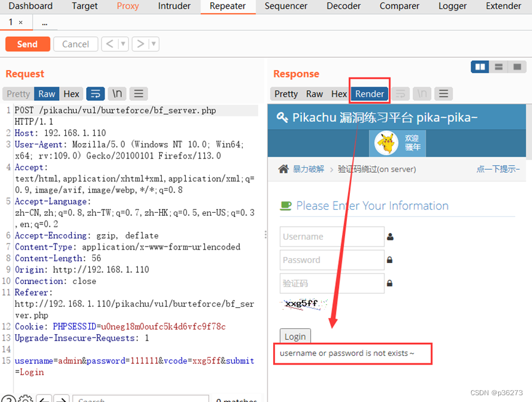Click the response pane vertical scrollbar

pyautogui.click(x=529, y=132)
